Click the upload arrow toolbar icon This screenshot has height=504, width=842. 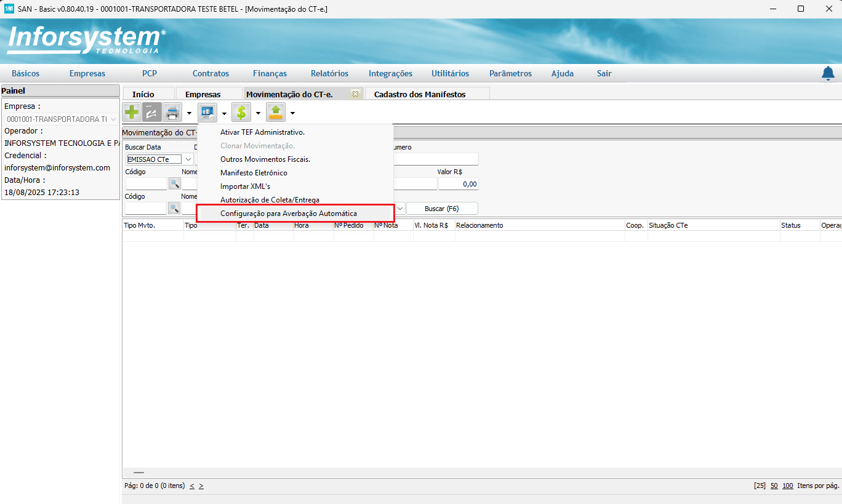tap(276, 113)
